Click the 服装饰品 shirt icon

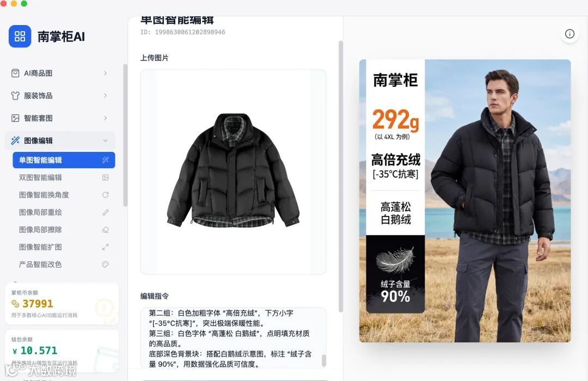[15, 96]
